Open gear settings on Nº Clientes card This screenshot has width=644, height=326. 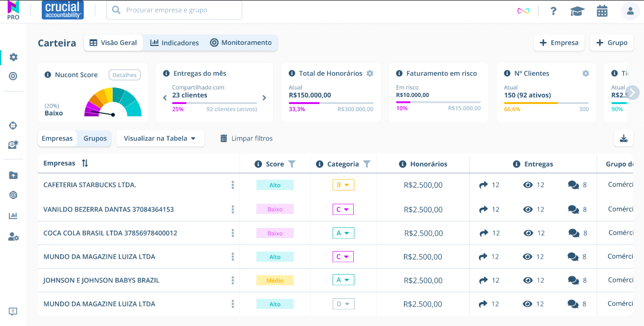(586, 73)
